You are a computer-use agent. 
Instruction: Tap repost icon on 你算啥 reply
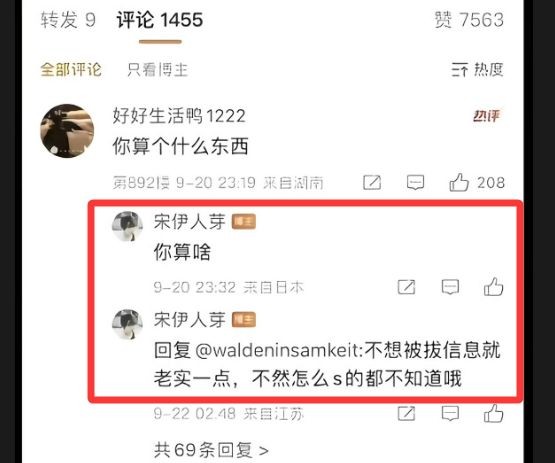(x=406, y=287)
